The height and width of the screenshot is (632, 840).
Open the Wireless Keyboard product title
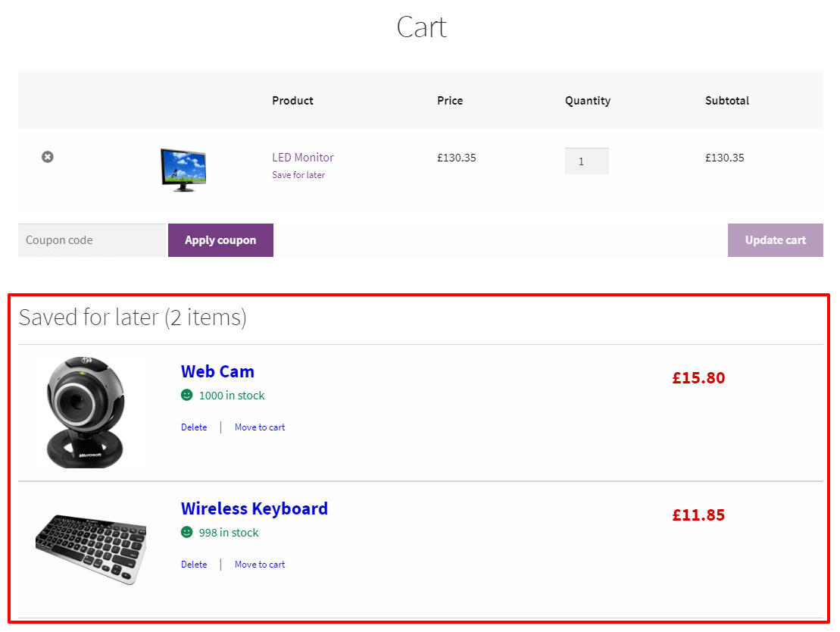point(254,508)
